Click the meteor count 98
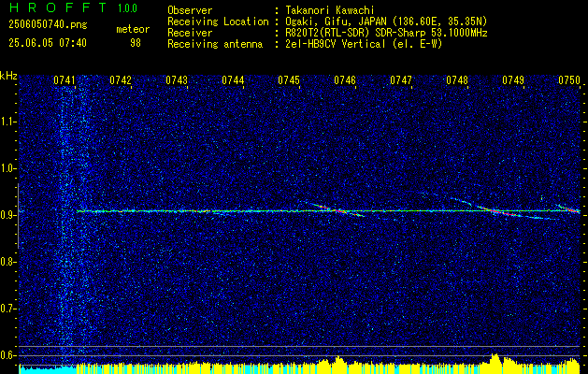588x374 pixels. pyautogui.click(x=136, y=43)
